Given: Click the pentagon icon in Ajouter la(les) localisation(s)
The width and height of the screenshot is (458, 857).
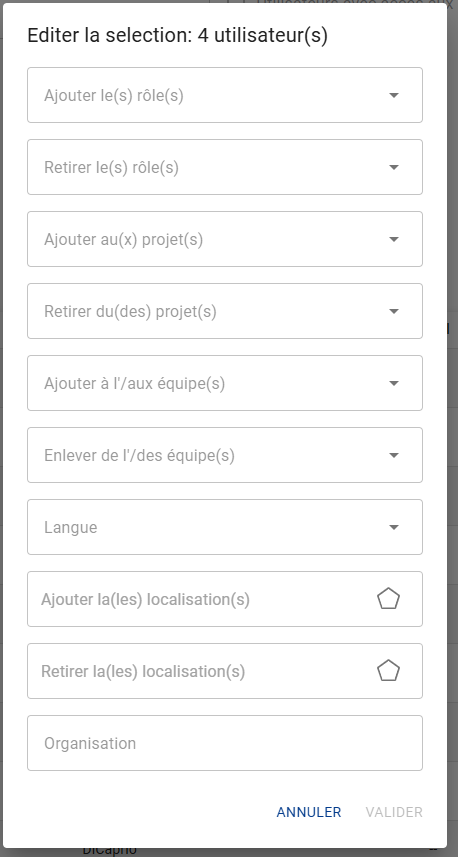Looking at the screenshot, I should [x=389, y=599].
